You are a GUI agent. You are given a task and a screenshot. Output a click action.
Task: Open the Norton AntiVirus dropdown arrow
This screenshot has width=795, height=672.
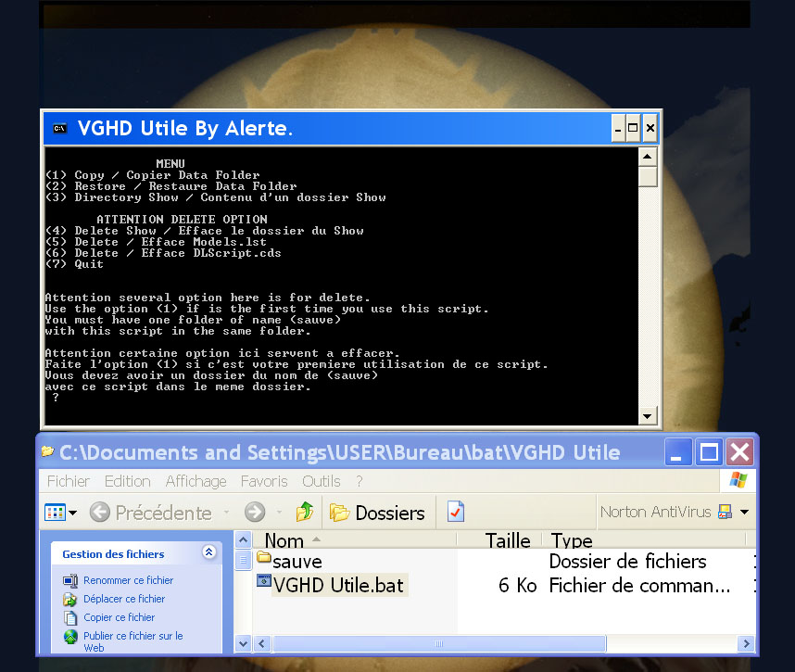point(744,513)
